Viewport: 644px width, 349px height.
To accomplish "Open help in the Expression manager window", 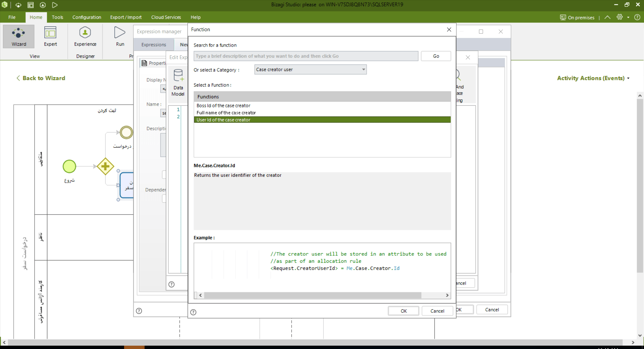I will 139,311.
